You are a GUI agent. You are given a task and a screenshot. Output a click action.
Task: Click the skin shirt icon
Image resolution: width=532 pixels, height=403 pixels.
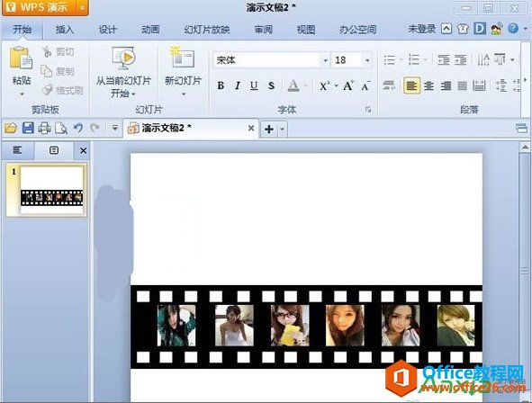point(463,29)
